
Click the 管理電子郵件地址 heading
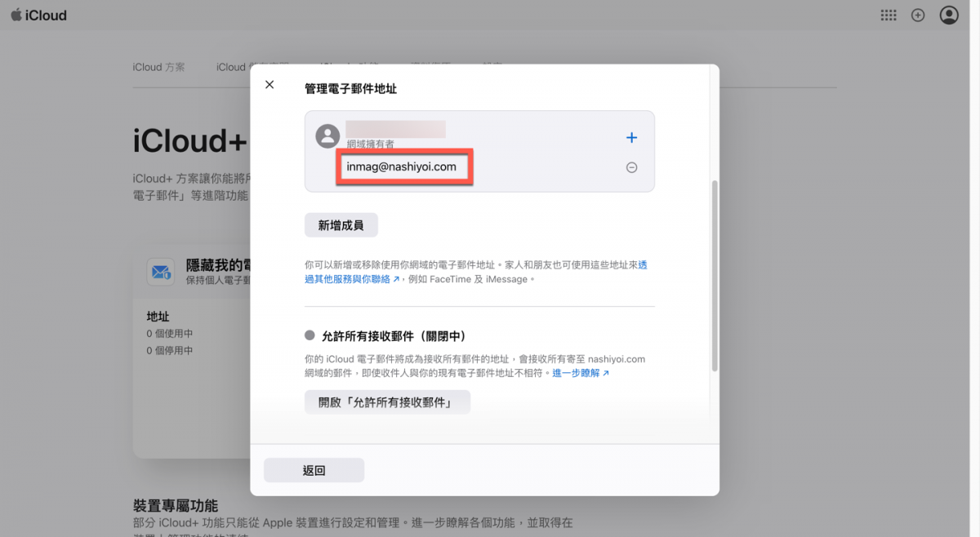350,88
